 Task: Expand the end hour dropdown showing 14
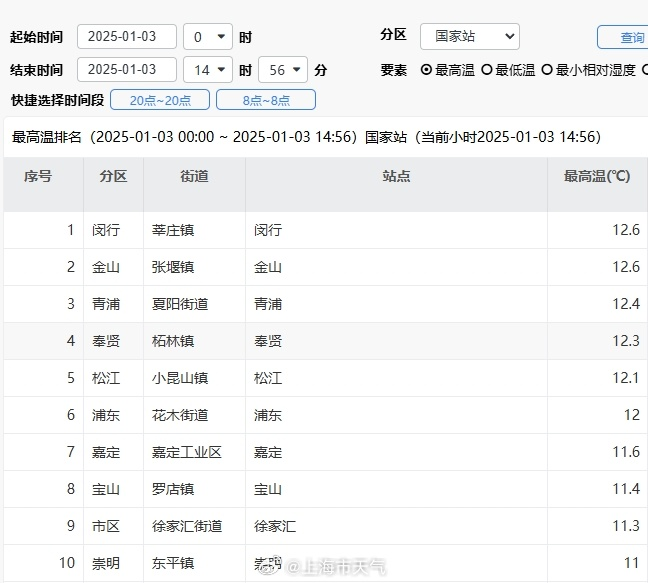pos(209,70)
